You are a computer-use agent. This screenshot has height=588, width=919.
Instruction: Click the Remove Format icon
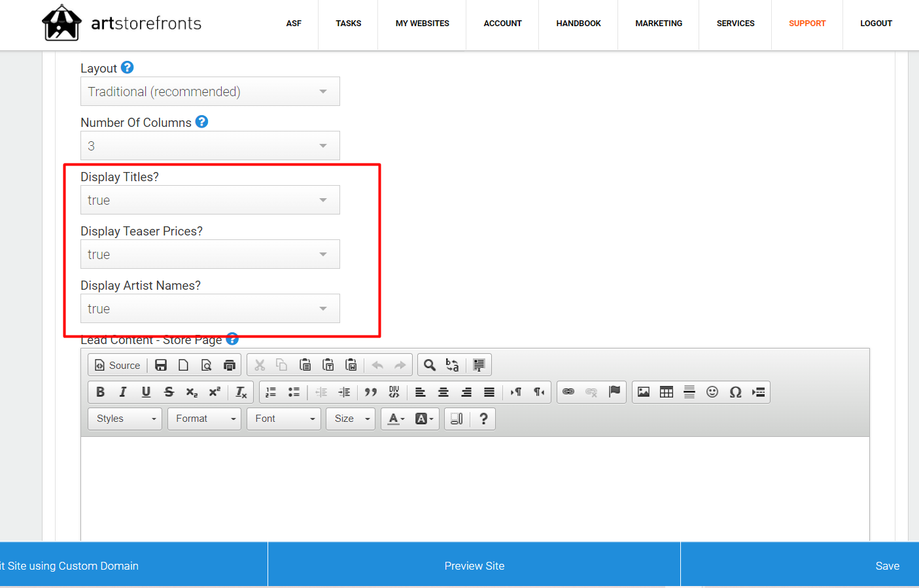pyautogui.click(x=241, y=392)
